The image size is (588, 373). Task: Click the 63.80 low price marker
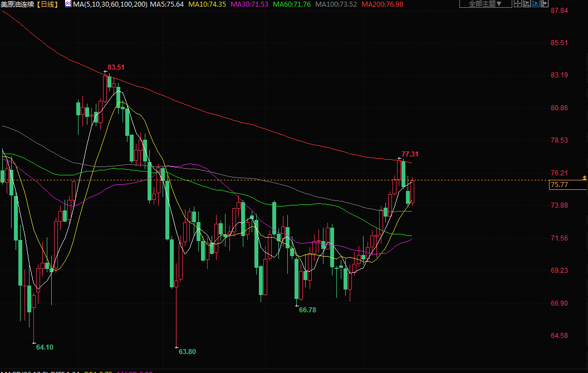(x=187, y=351)
